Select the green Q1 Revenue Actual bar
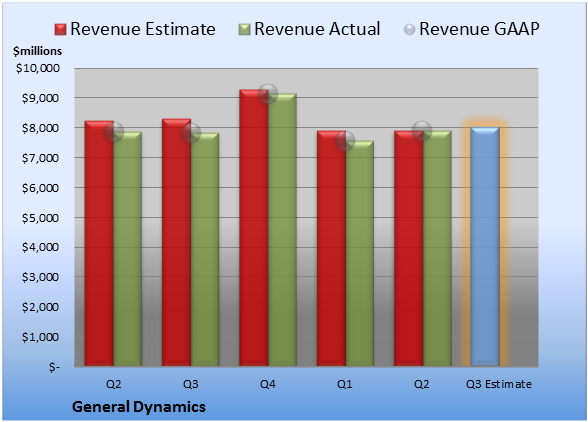Viewport: 588px width, 422px height. 360,254
